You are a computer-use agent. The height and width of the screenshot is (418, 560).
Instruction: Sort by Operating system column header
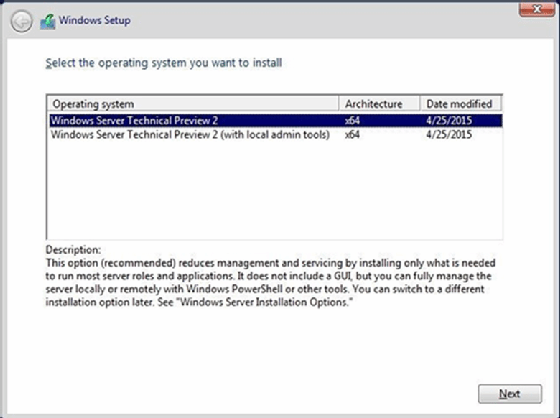tap(193, 104)
